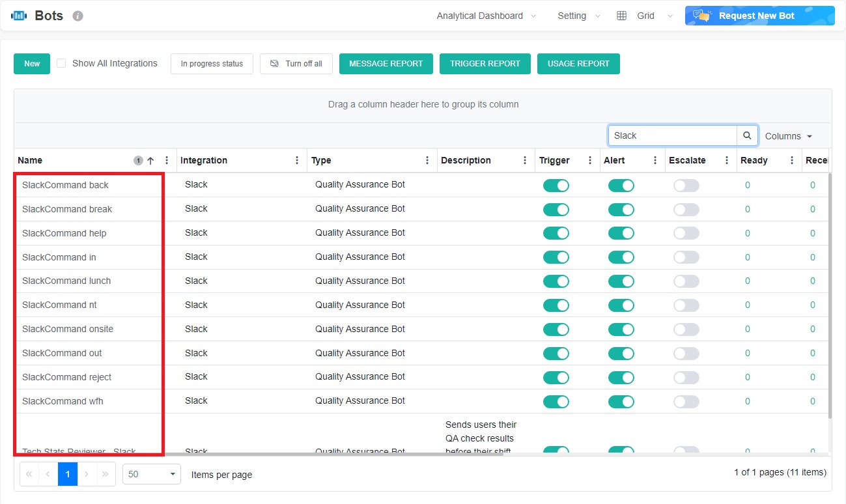Screen dimensions: 846x504
Task: Open the Name column options menu
Action: point(167,160)
